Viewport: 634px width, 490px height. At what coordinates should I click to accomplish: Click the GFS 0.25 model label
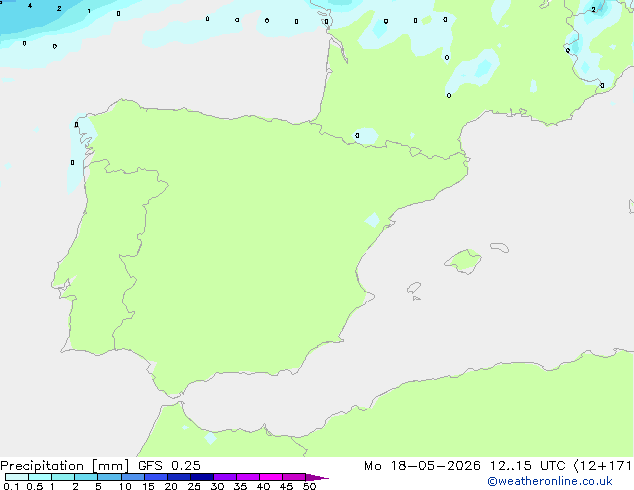[x=169, y=466]
